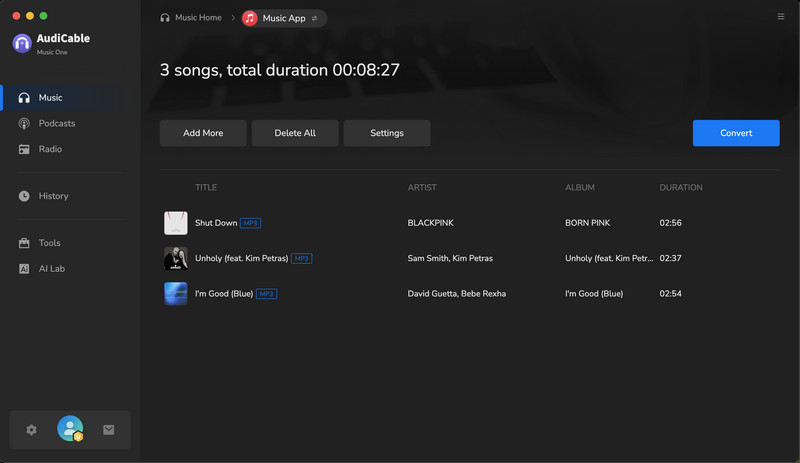The height and width of the screenshot is (463, 800).
Task: Switch source via Music App selector
Action: tap(284, 18)
